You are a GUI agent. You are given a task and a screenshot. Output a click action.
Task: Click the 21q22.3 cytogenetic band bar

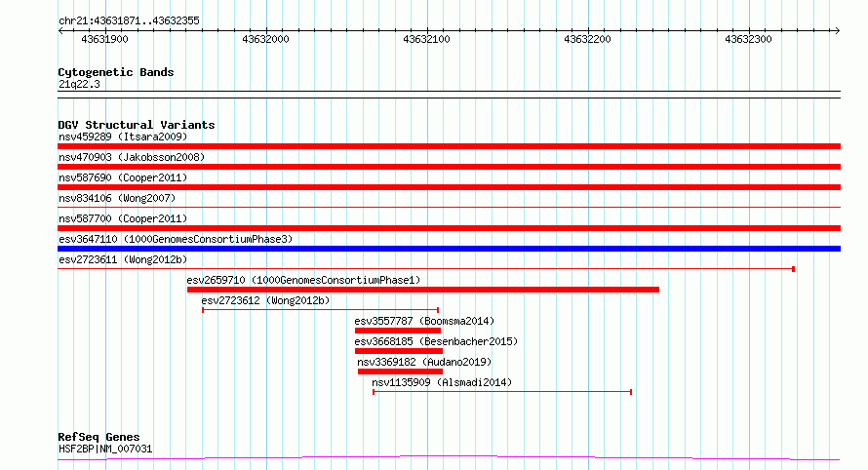point(449,95)
